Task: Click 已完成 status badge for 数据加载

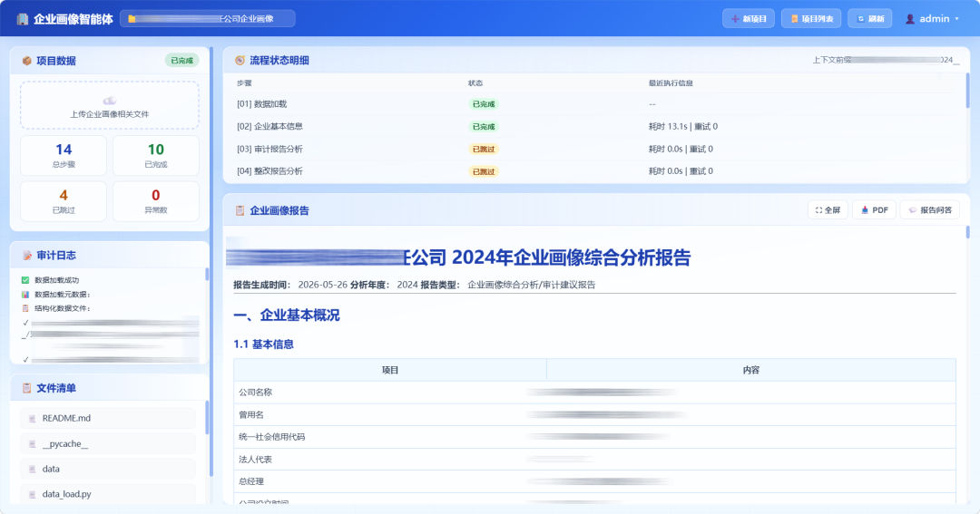Action: click(483, 104)
